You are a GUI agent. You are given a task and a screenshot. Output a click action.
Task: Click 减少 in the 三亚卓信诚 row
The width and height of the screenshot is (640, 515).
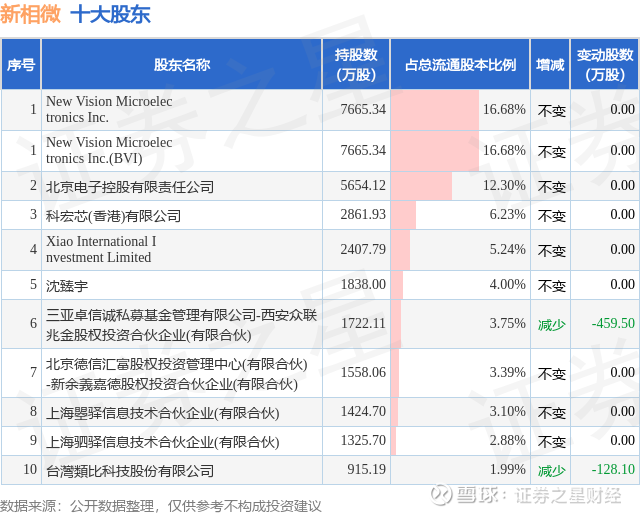[x=551, y=324]
